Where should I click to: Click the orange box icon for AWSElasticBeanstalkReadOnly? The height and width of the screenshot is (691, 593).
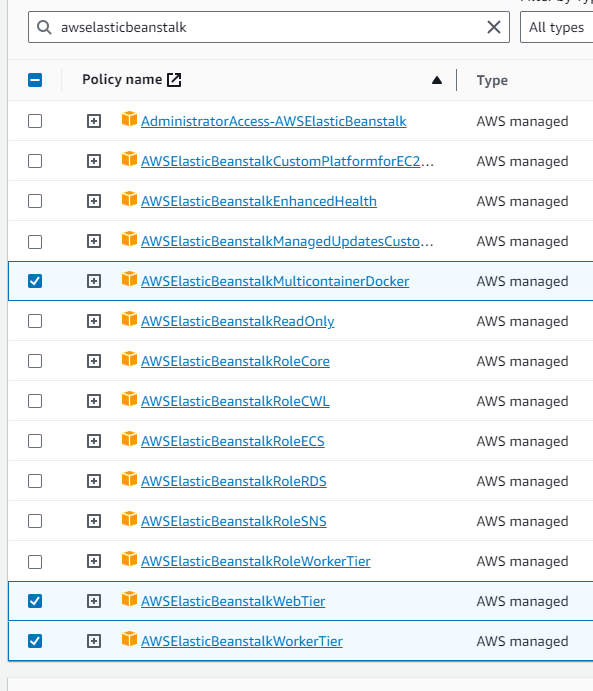[129, 319]
